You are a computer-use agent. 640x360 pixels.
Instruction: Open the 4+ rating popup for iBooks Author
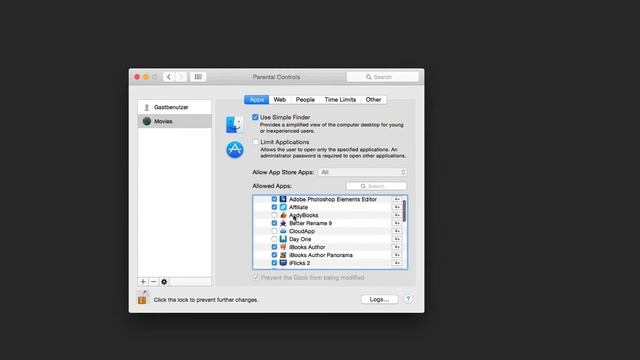(x=397, y=247)
